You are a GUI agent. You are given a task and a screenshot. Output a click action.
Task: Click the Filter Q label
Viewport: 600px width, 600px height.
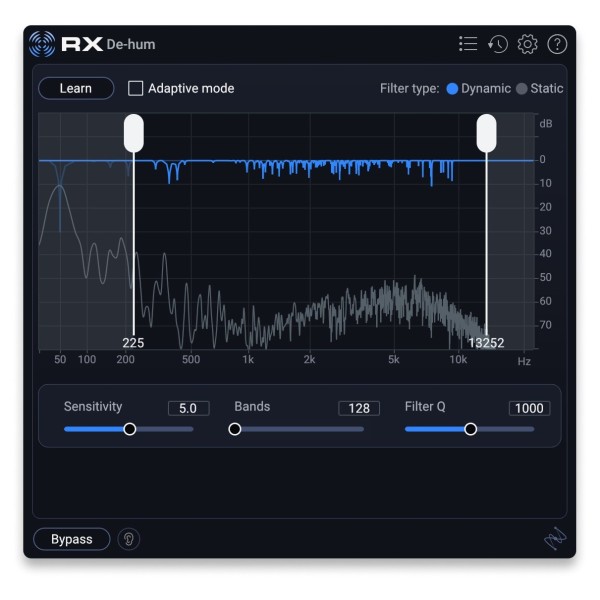tap(425, 406)
